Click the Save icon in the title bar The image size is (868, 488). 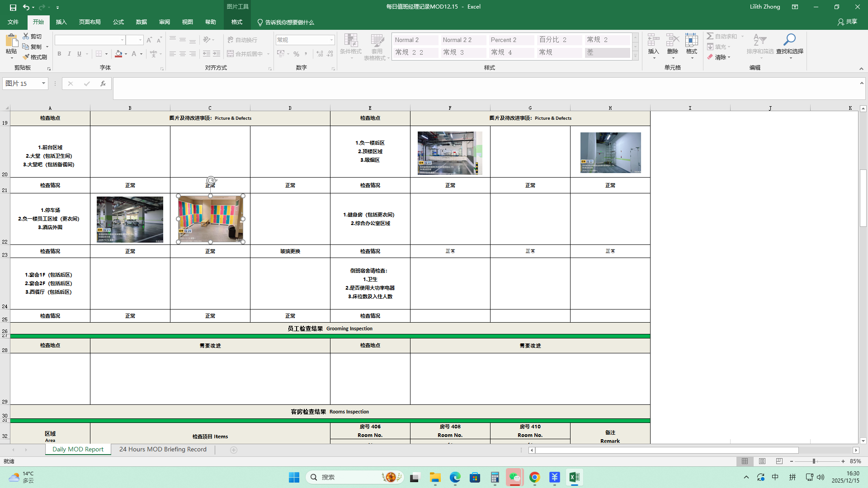[x=13, y=7]
